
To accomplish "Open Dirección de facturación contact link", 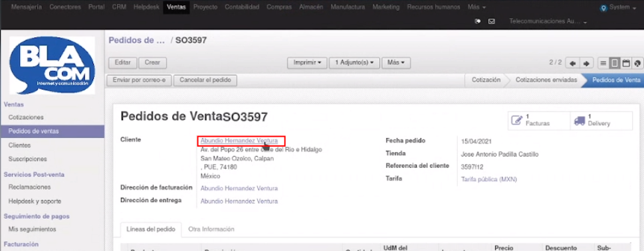I will (x=239, y=189).
